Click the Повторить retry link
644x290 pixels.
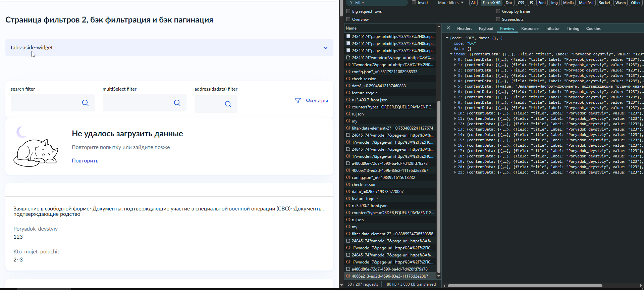85,161
